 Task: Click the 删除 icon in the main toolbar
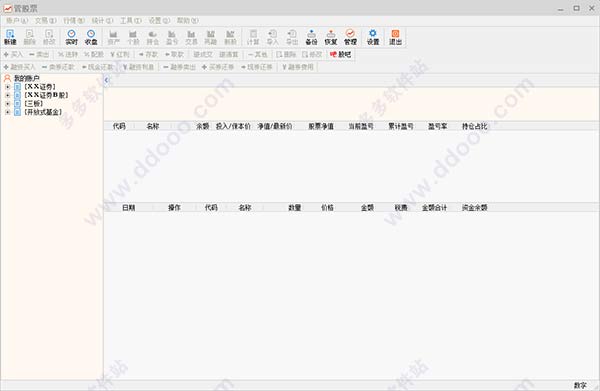pos(29,37)
